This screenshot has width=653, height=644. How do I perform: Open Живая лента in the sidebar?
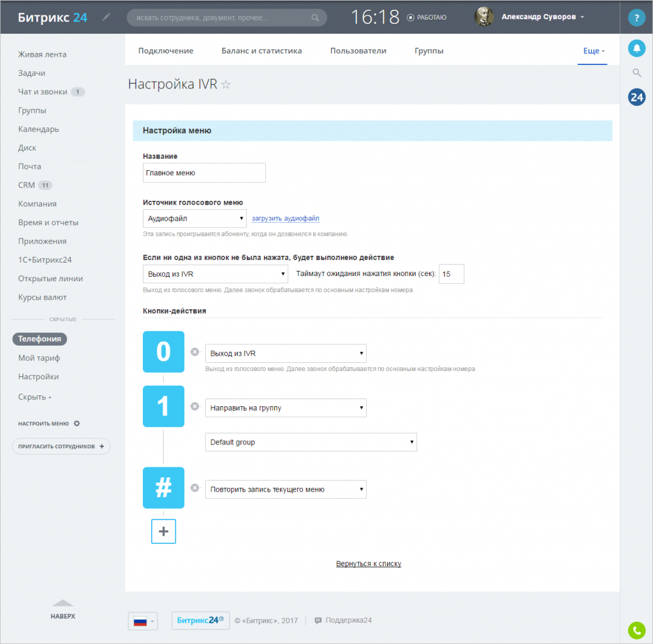pos(42,55)
